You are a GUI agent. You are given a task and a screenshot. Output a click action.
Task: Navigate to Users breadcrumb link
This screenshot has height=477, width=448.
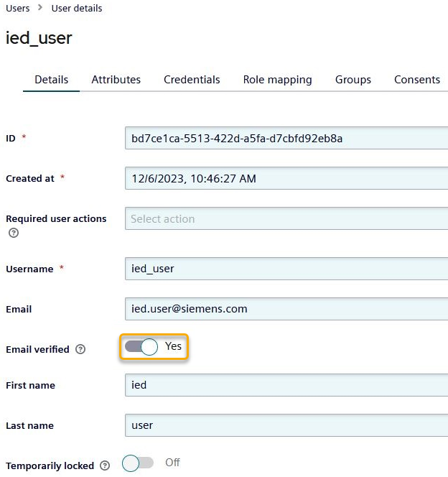click(x=18, y=9)
